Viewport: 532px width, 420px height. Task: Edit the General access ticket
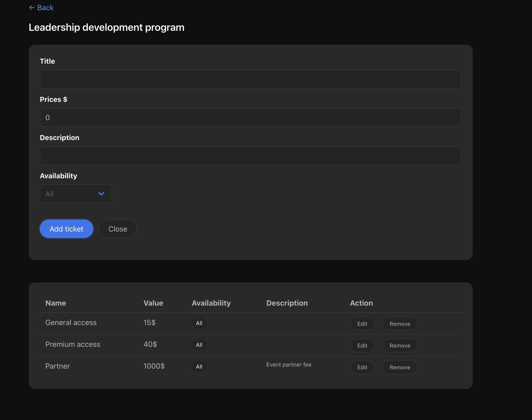click(x=362, y=324)
